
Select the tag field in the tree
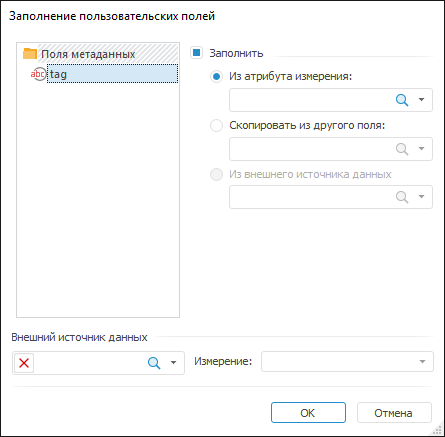112,74
